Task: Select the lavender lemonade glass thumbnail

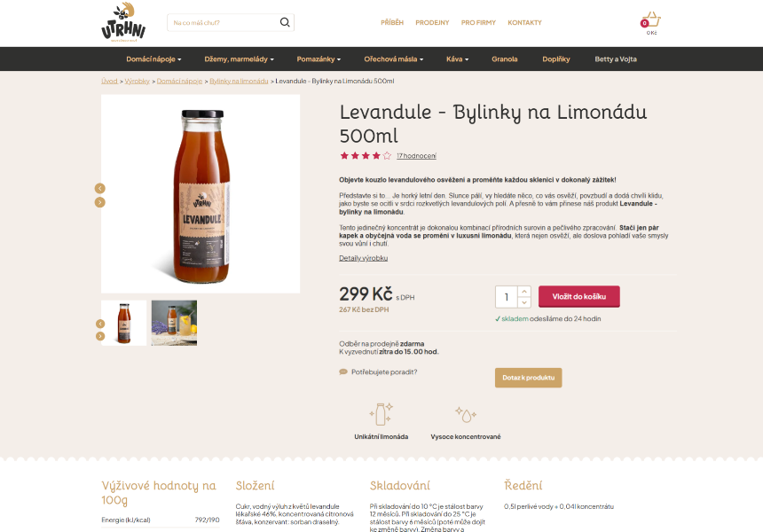Action: click(174, 323)
